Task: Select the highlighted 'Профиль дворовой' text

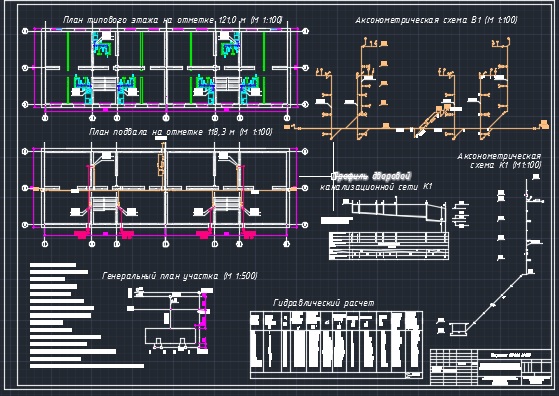Action: [371, 176]
